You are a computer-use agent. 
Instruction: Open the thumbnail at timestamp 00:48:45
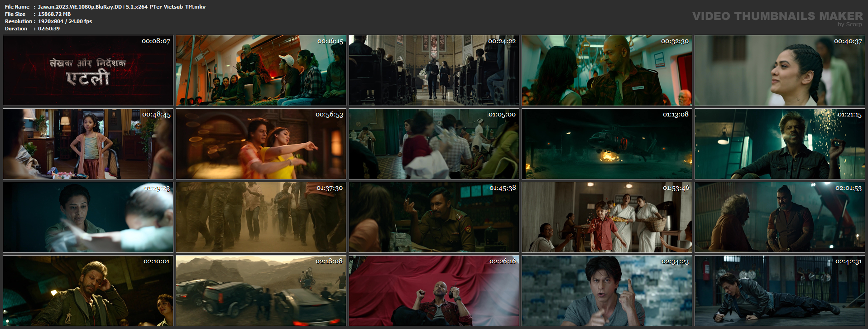[88, 144]
